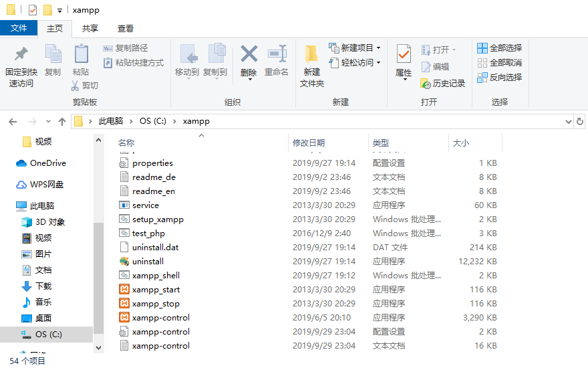Open the 文件 File menu tab
This screenshot has height=368, width=588.
(19, 28)
